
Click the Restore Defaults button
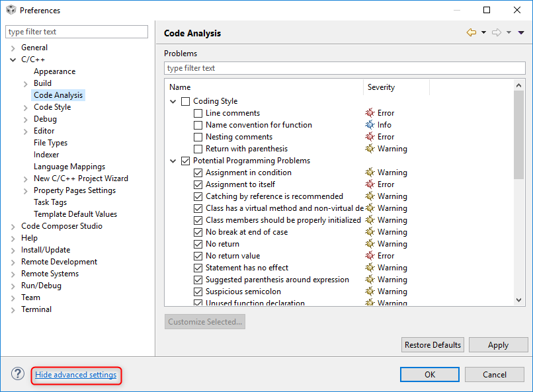432,345
